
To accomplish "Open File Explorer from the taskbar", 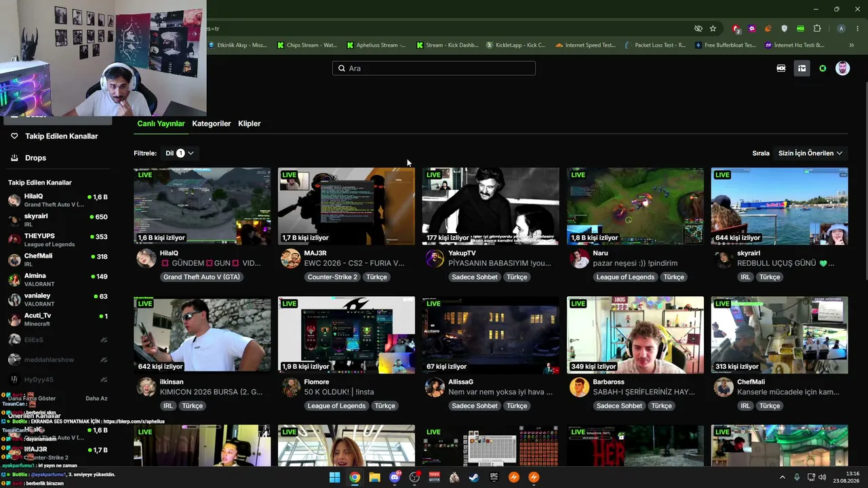I will coord(374,477).
